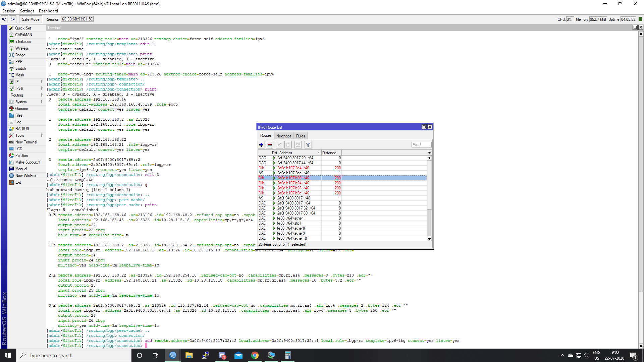Select route 2a0f:9400:8017::/48
The height and width of the screenshot is (362, 644).
(x=342, y=198)
